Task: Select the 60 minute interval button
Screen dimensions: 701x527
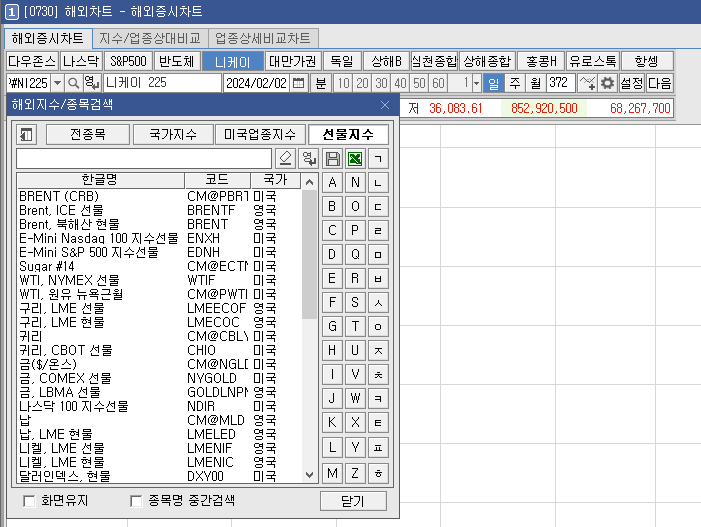Action: pos(439,83)
